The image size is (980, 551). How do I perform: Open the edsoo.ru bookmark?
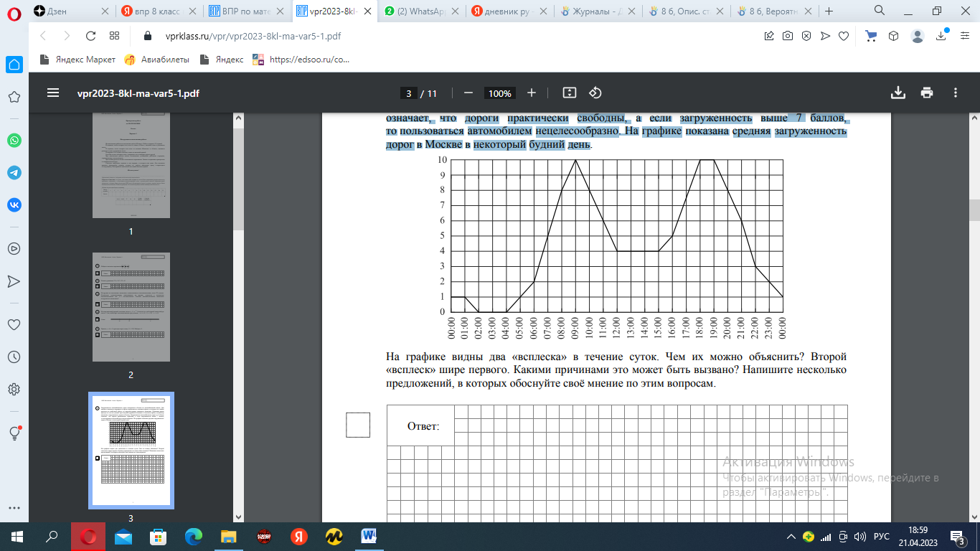[301, 60]
